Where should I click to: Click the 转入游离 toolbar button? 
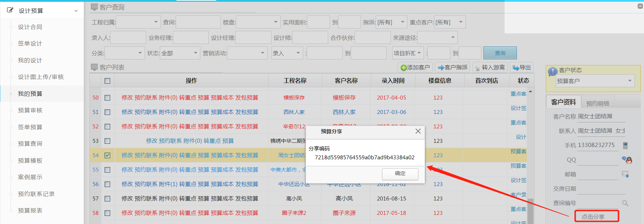pos(490,67)
